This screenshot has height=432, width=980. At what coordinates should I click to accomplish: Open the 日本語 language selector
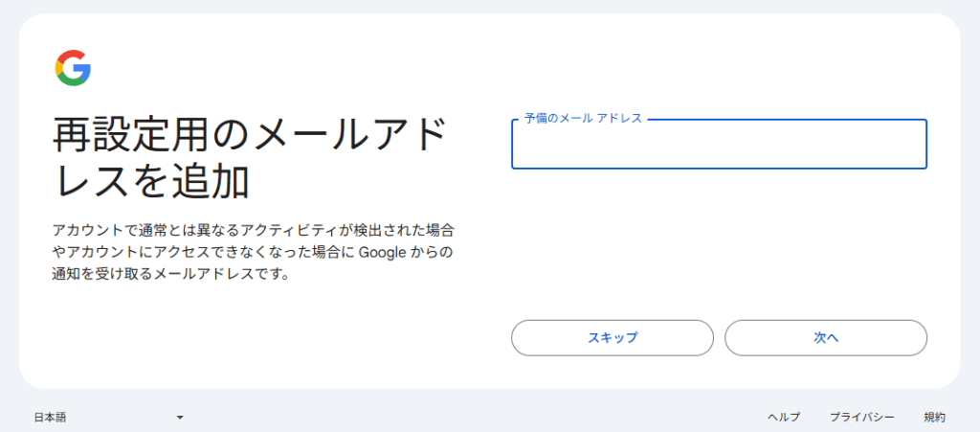pos(107,417)
